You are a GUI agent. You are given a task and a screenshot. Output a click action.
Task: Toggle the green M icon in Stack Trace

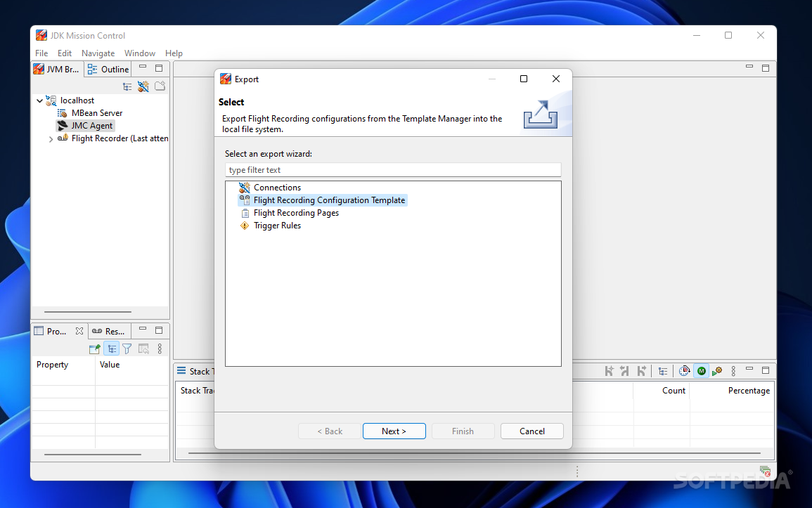pos(701,371)
